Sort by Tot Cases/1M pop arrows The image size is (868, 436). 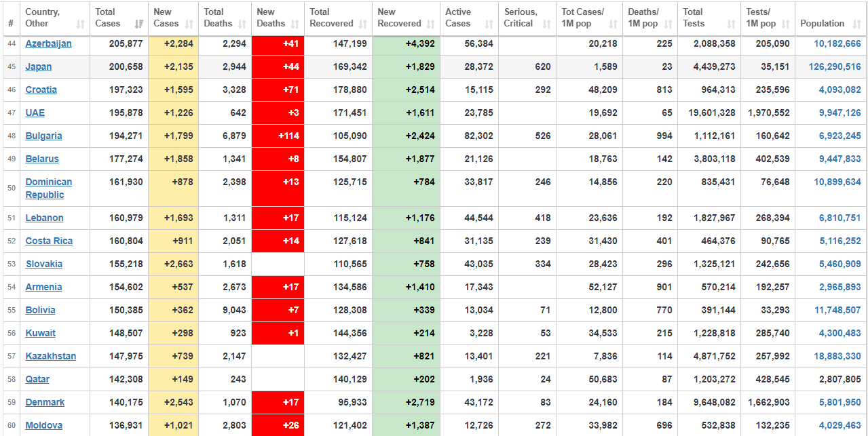(614, 24)
